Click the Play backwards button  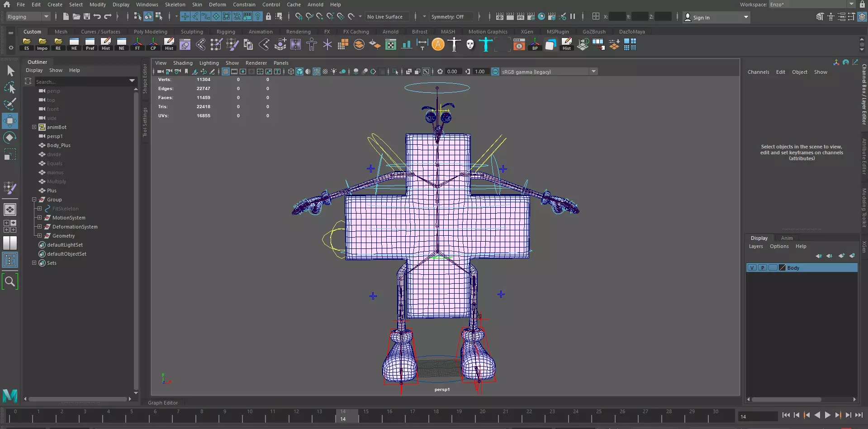coord(817,415)
